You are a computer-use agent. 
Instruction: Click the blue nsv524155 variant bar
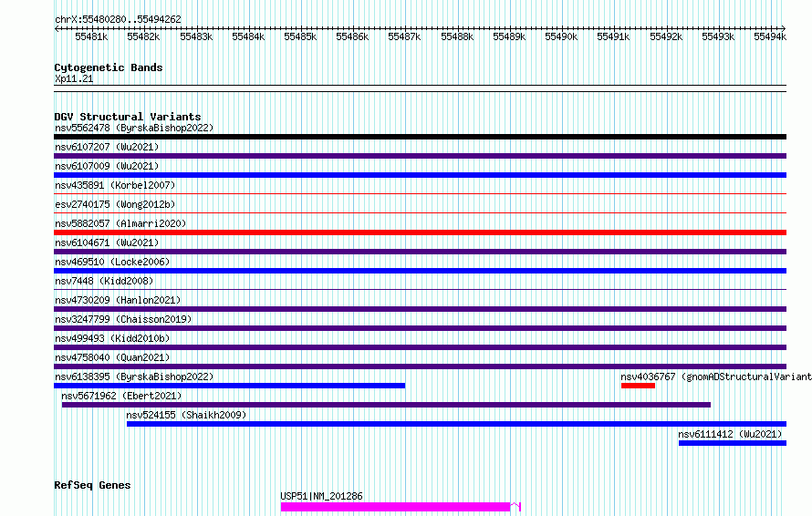tap(456, 424)
